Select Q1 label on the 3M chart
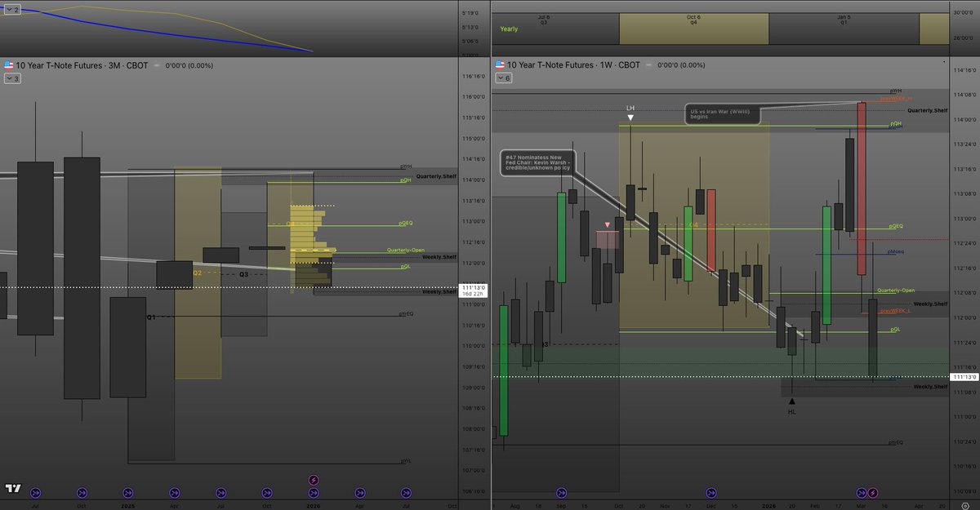 point(150,317)
